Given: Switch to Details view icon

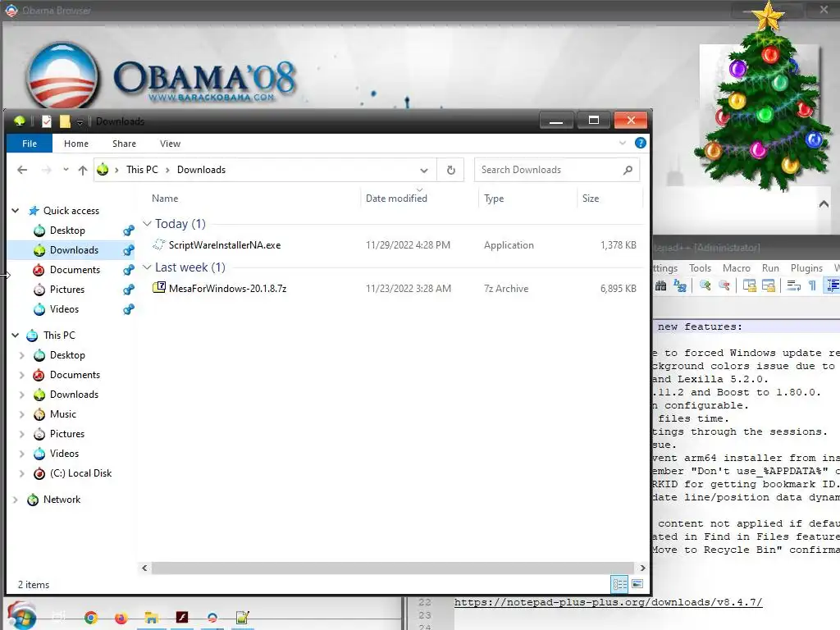Looking at the screenshot, I should (x=620, y=584).
